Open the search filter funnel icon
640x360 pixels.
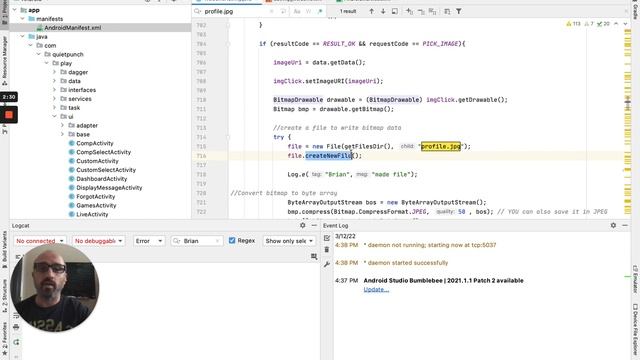click(459, 11)
